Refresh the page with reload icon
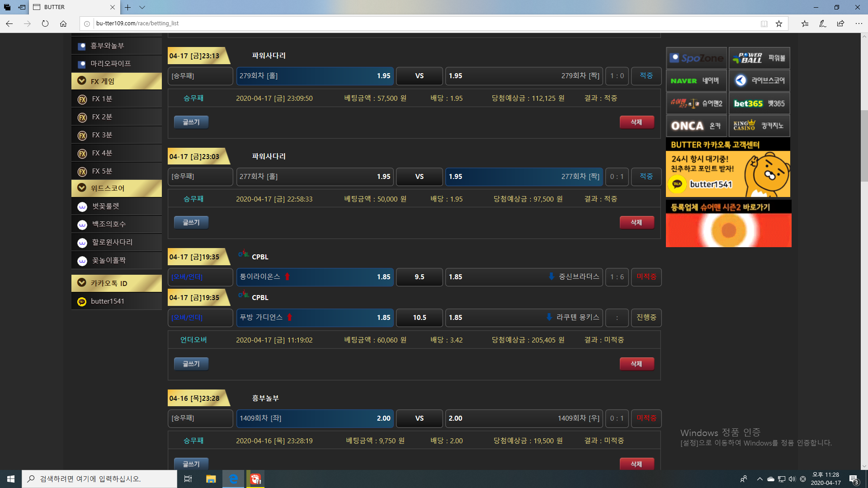 coord(45,23)
